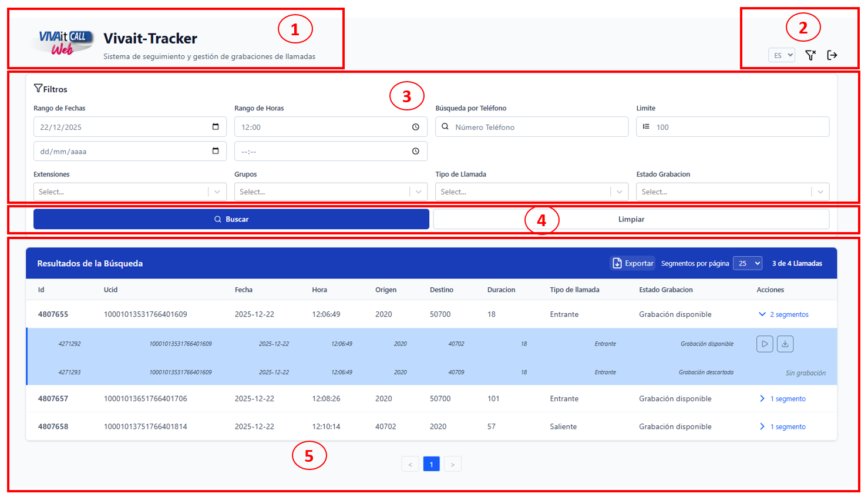Open calendar picker on start date field
868x500 pixels.
216,127
